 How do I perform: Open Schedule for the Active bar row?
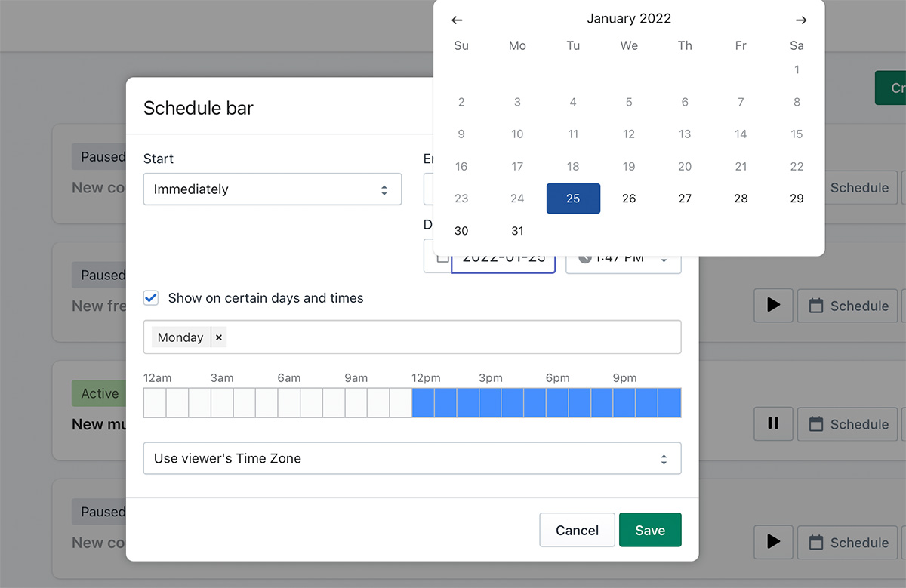tap(849, 424)
